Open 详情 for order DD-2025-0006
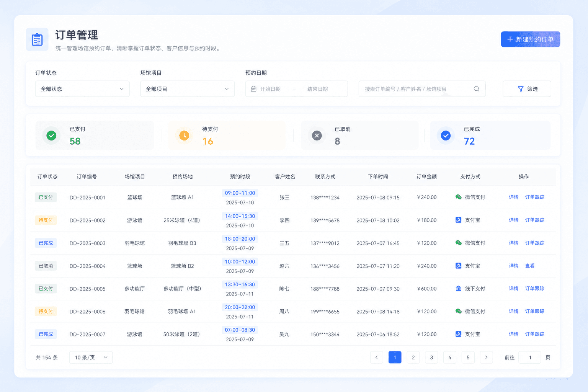Image resolution: width=588 pixels, height=392 pixels. click(x=514, y=311)
